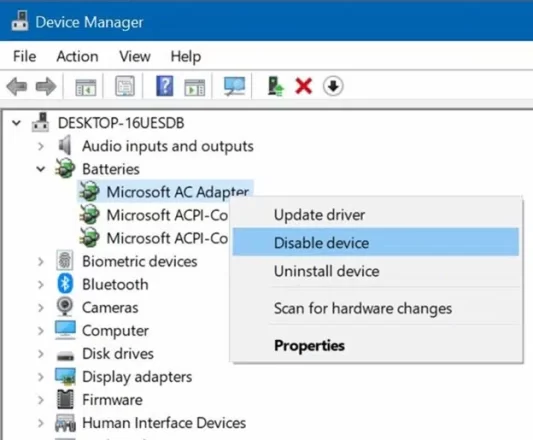Expand the Disk drives category

pyautogui.click(x=40, y=354)
